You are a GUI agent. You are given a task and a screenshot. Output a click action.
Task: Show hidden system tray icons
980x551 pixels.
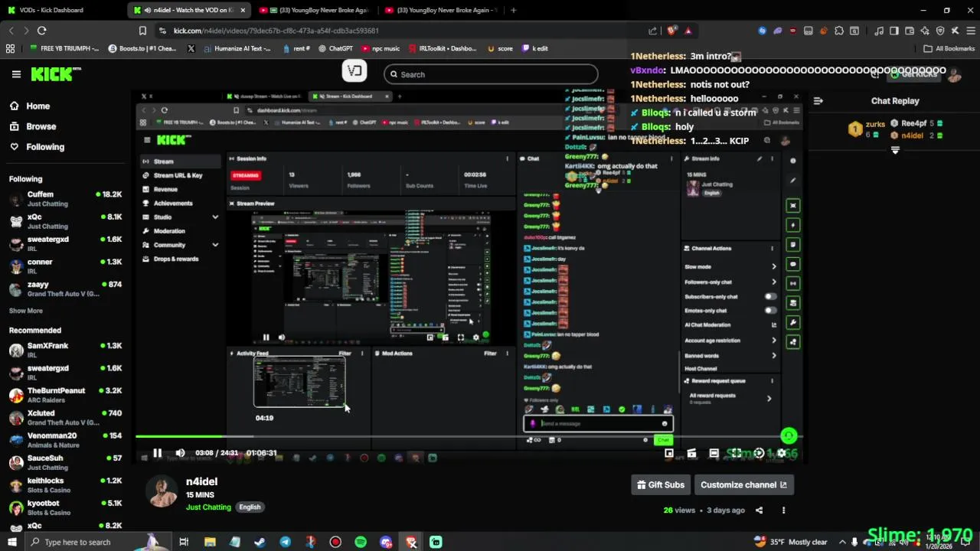tap(842, 542)
